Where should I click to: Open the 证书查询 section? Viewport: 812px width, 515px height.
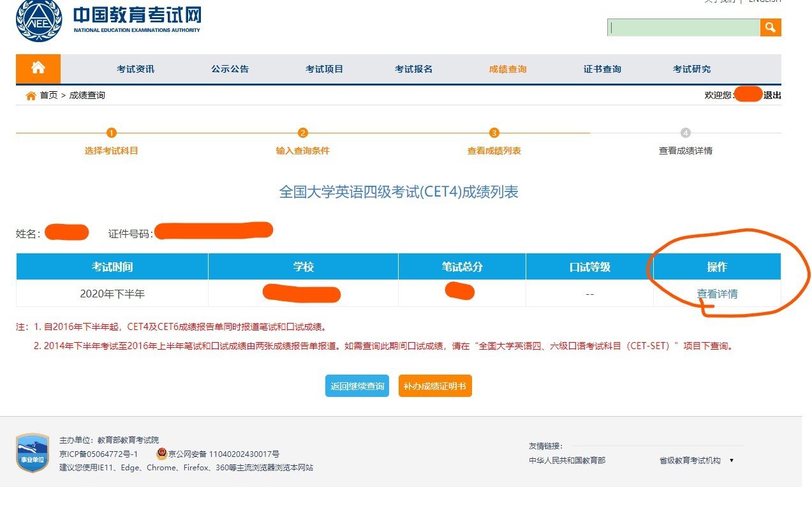tap(601, 69)
